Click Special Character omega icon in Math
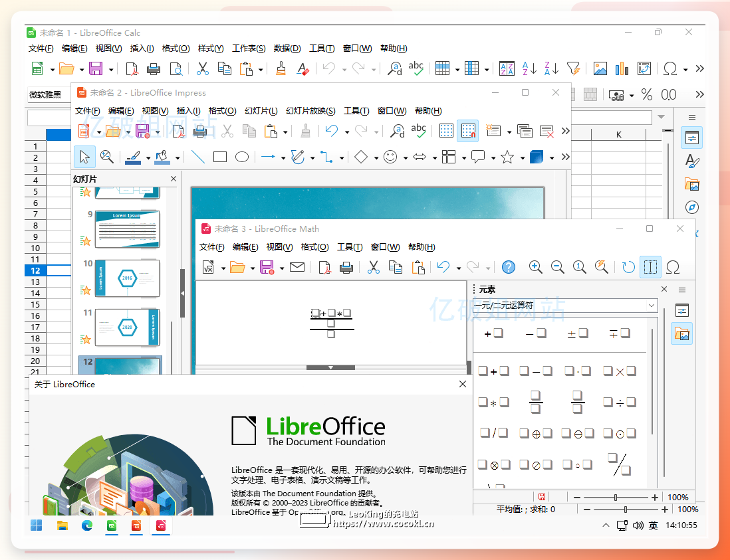Viewport: 730px width, 560px height. [x=673, y=267]
